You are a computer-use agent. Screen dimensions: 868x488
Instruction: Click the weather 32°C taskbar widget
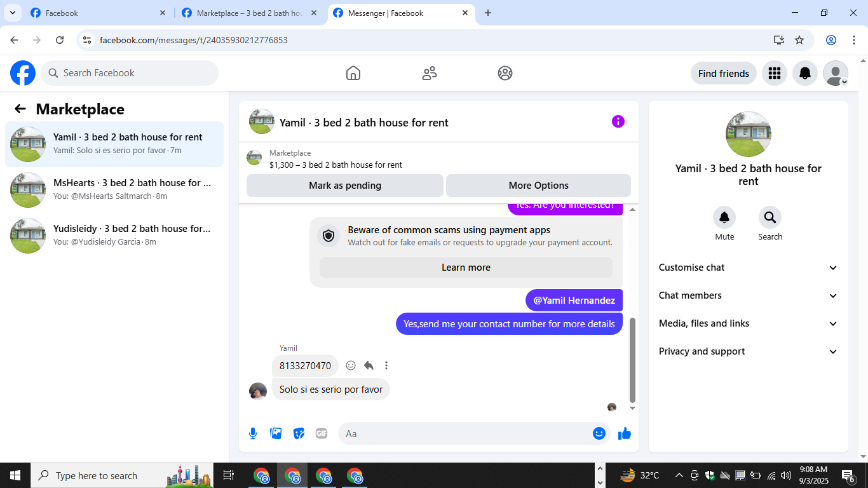(641, 475)
